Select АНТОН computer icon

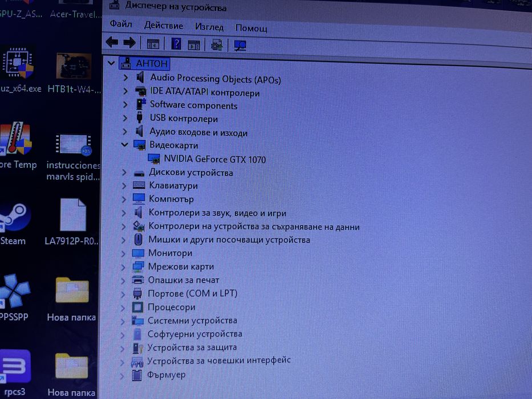click(126, 63)
